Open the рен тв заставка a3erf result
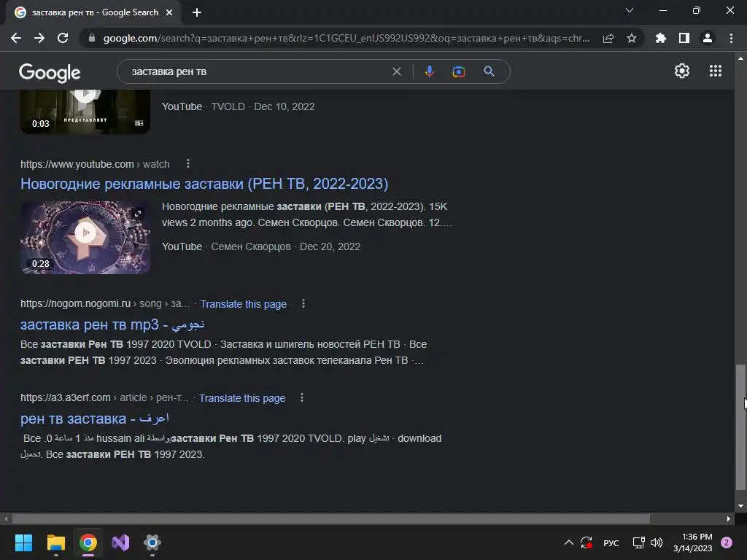 pyautogui.click(x=94, y=419)
